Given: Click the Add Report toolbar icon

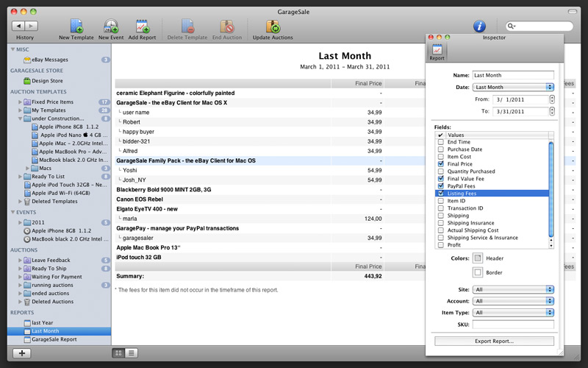Looking at the screenshot, I should tap(142, 26).
